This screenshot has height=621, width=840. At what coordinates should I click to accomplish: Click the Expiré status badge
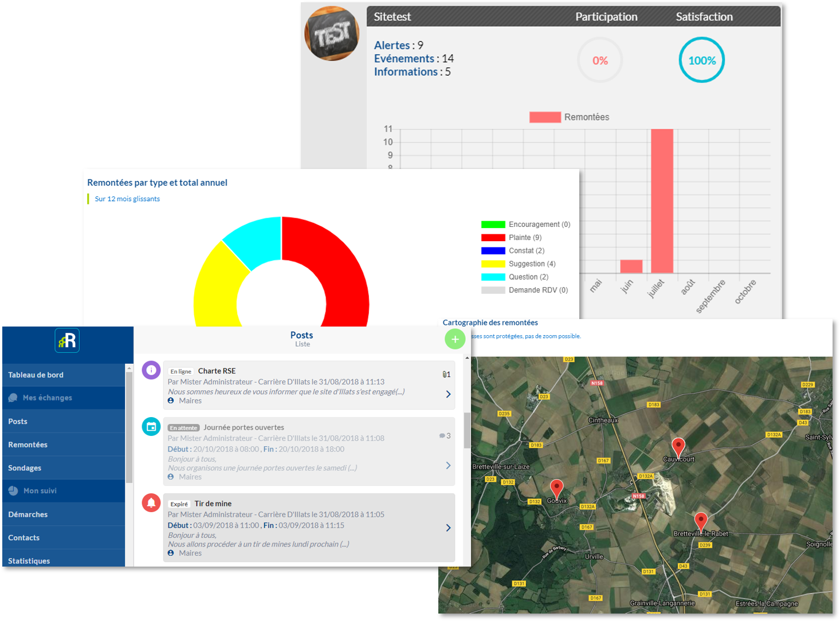coord(179,504)
